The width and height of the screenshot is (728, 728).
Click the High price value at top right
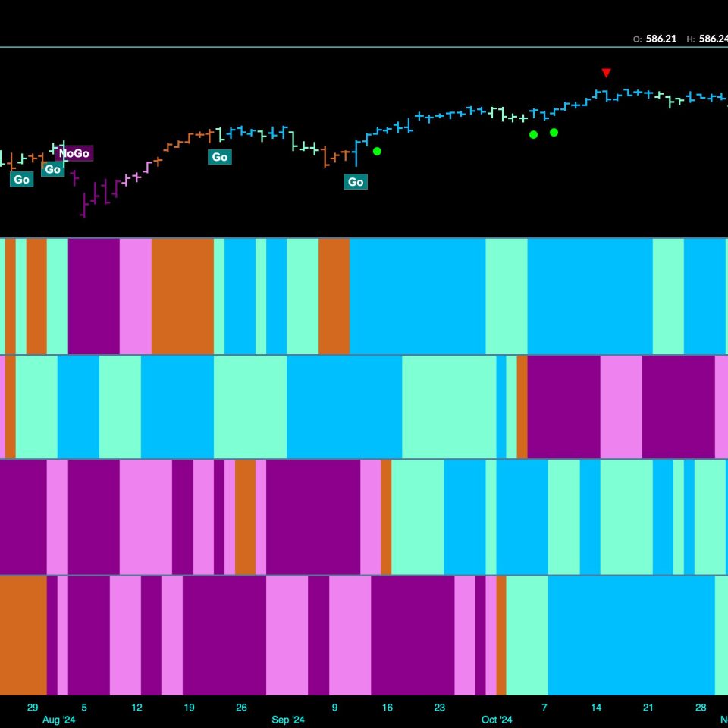pyautogui.click(x=711, y=39)
